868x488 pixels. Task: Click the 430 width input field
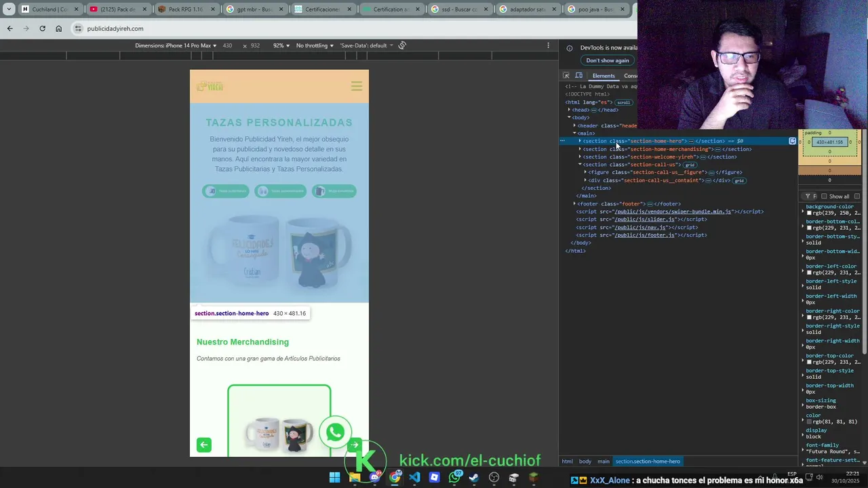tap(227, 45)
